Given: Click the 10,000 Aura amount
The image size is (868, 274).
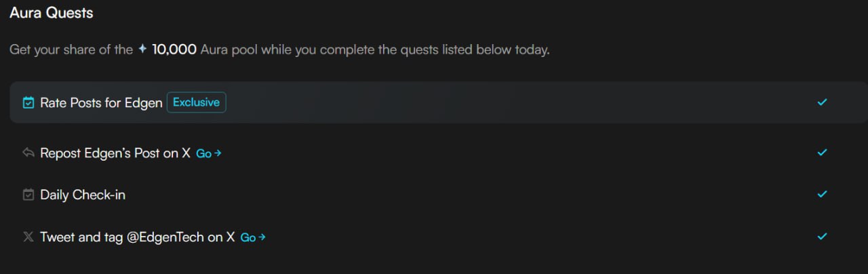Looking at the screenshot, I should point(174,50).
